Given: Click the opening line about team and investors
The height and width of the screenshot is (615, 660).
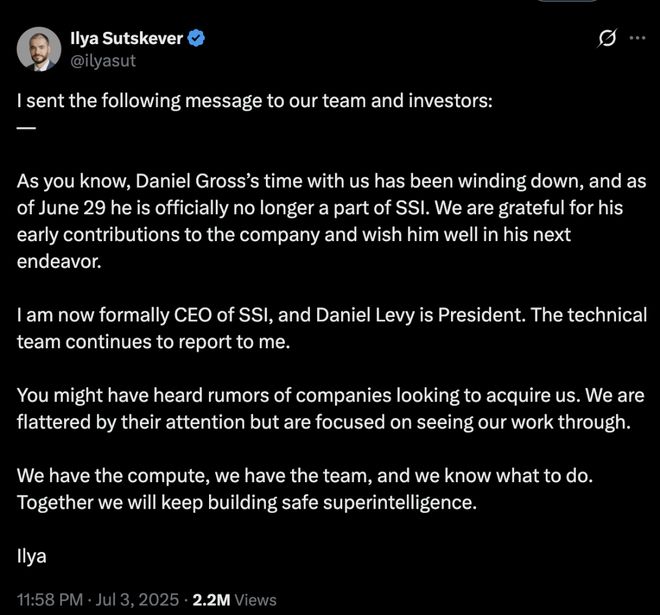Looking at the screenshot, I should tap(254, 103).
